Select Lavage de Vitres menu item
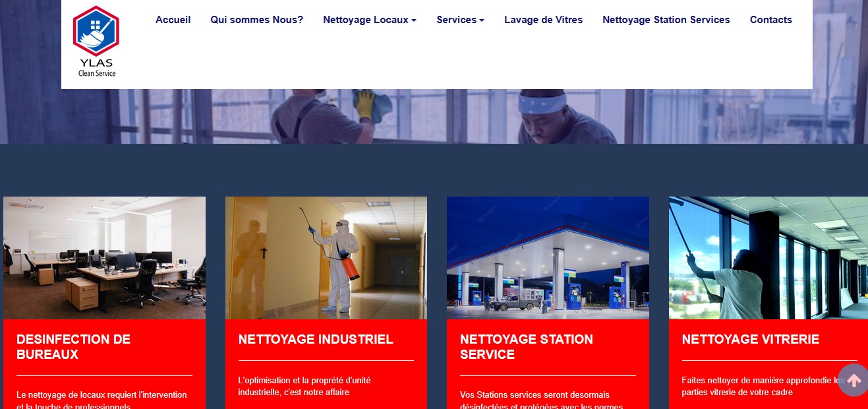This screenshot has width=868, height=409. 543,20
